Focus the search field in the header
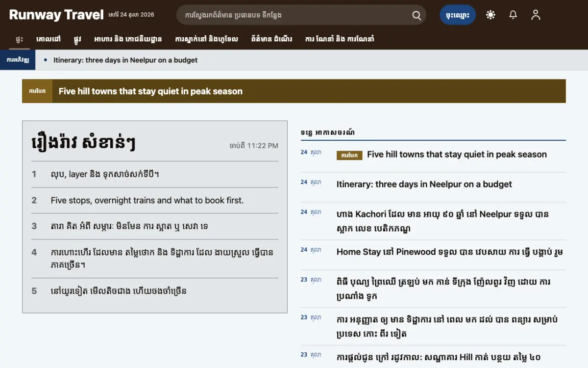Viewport: 588px width, 368px height. (x=301, y=15)
